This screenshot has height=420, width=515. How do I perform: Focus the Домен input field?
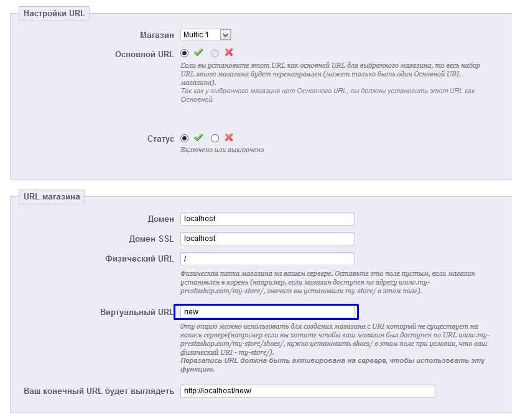[x=267, y=219]
